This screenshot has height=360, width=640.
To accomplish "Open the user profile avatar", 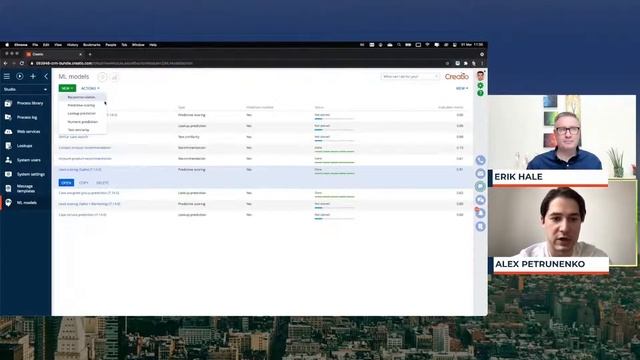I will pos(480,76).
